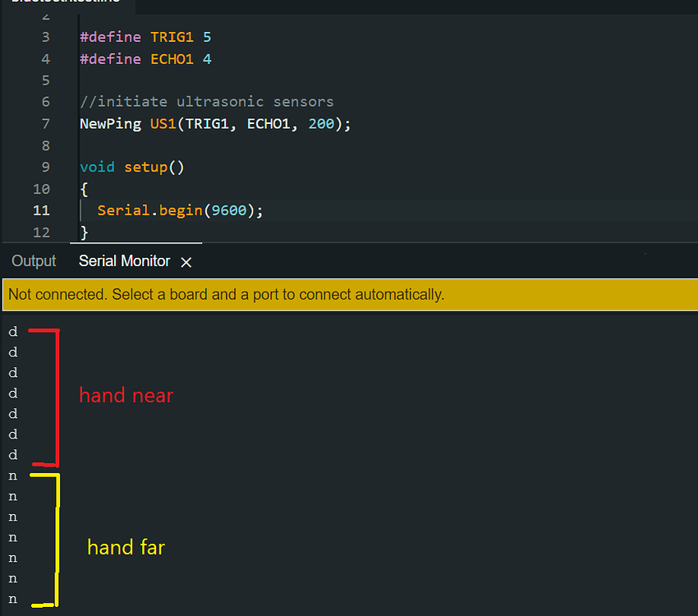698x616 pixels.
Task: Click the value 200 in NewPing call
Action: (x=321, y=124)
